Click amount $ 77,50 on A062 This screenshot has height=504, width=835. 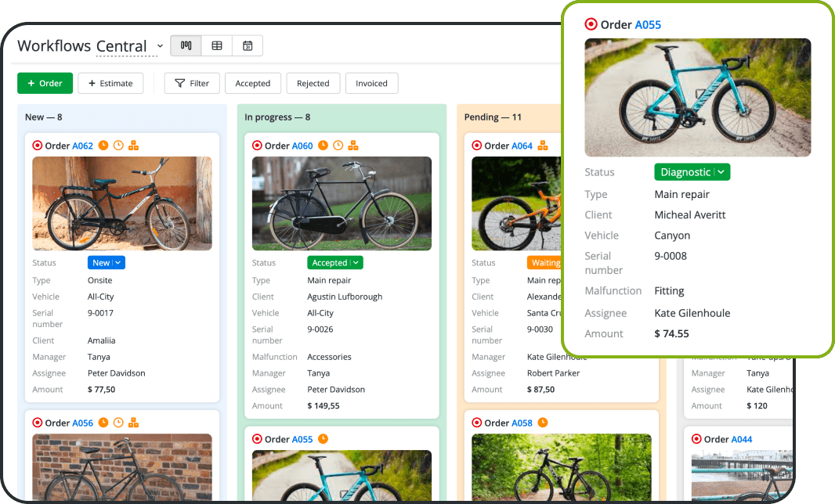[x=101, y=390]
